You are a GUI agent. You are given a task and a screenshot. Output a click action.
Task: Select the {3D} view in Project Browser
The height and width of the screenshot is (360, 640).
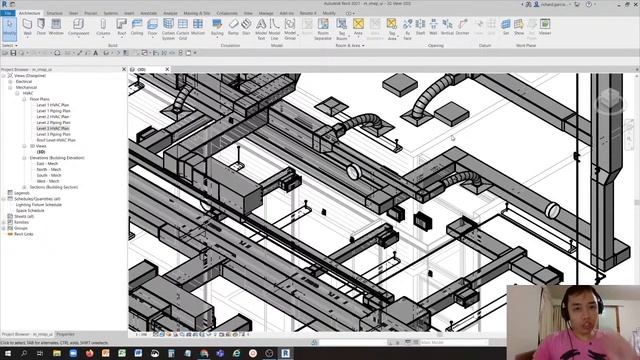point(41,152)
